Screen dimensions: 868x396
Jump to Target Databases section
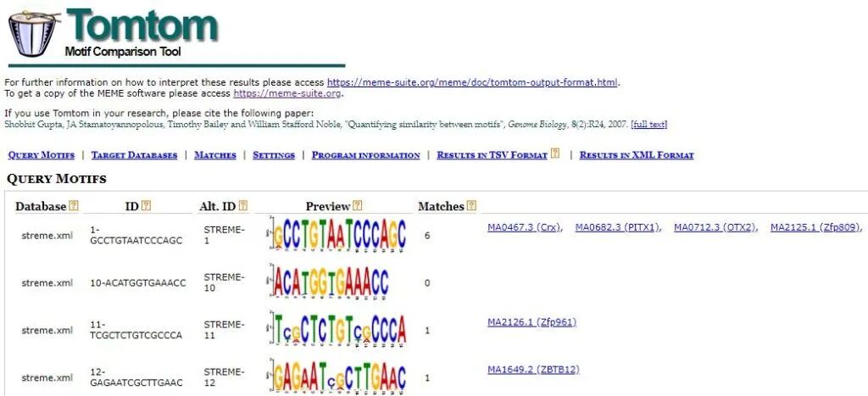(135, 155)
